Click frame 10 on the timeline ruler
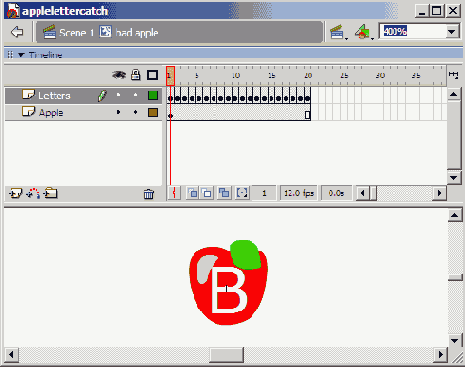Image resolution: width=465 pixels, height=367 pixels. (236, 75)
